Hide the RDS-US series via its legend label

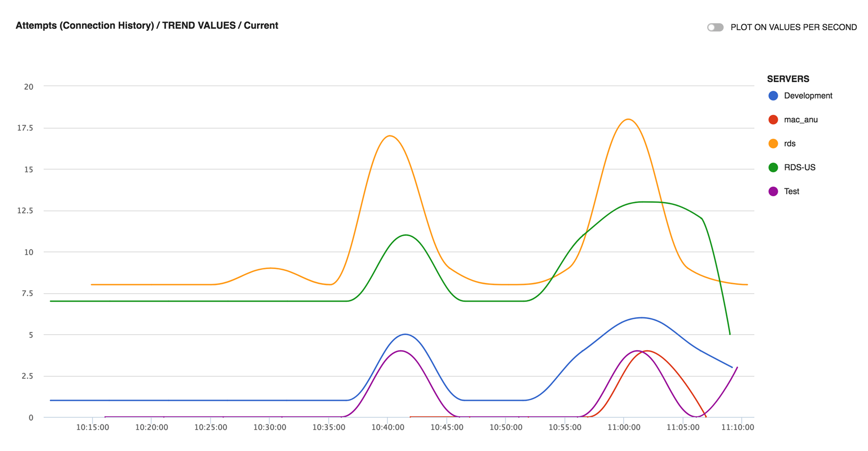click(799, 168)
